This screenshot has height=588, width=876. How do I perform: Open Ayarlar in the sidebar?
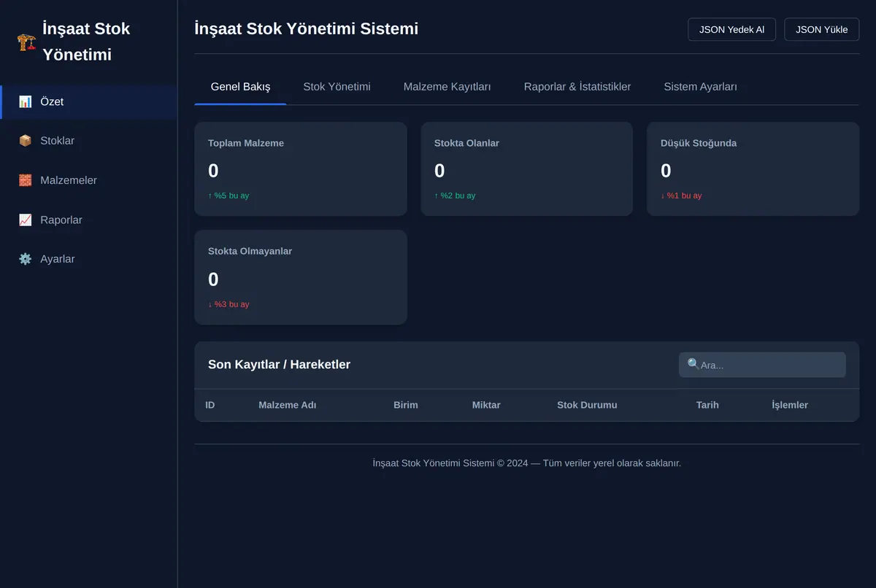coord(88,259)
